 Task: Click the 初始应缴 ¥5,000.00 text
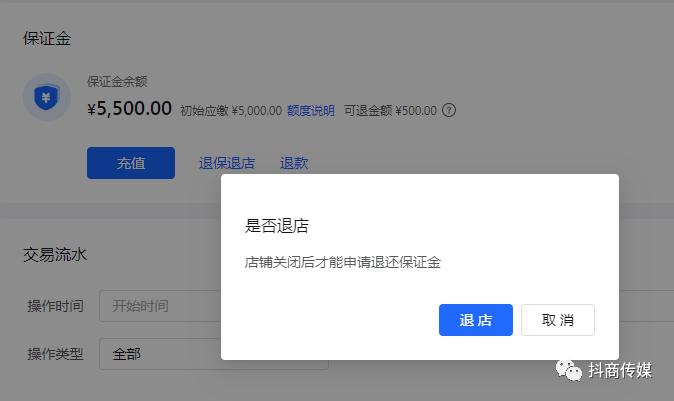point(231,110)
